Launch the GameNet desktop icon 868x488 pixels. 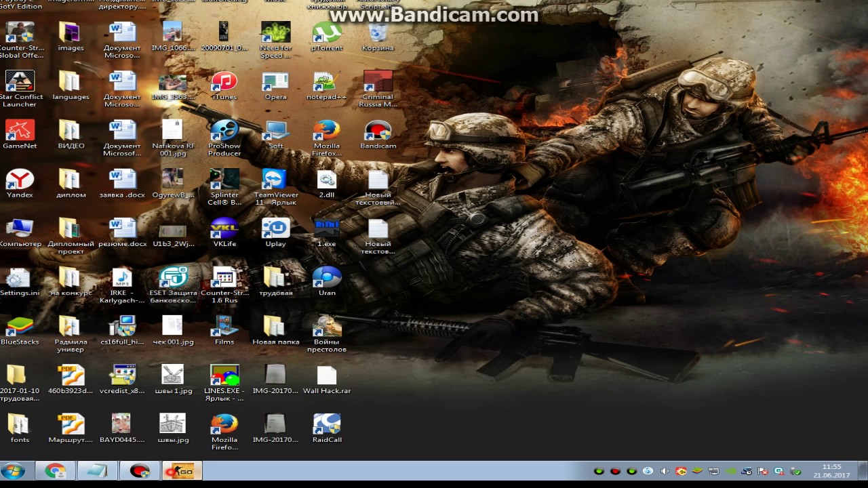pos(20,134)
